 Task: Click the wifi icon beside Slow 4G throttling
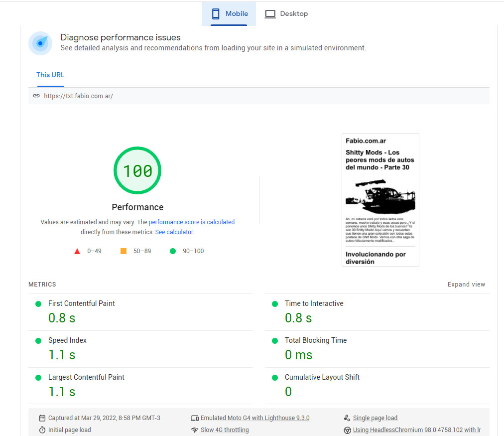194,430
